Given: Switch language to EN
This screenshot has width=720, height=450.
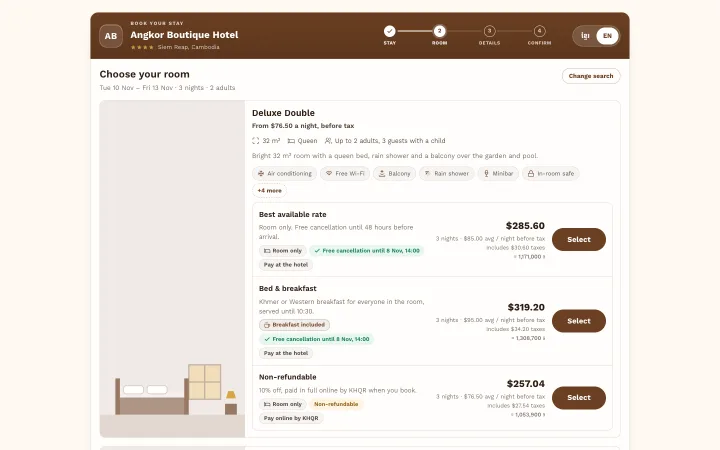Looking at the screenshot, I should 607,36.
